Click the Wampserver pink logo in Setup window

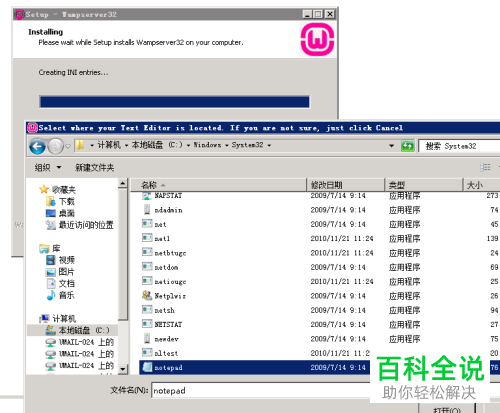point(317,39)
